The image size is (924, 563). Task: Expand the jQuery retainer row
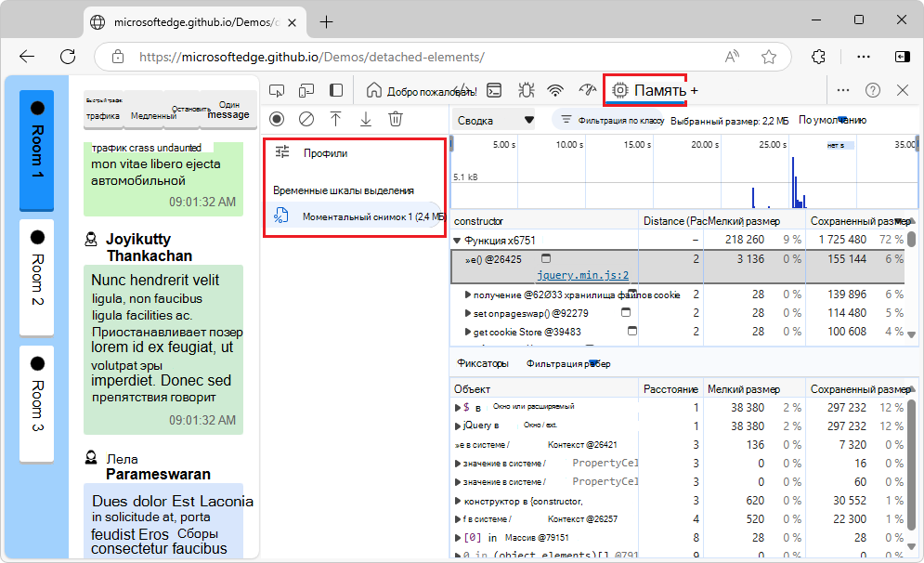457,426
